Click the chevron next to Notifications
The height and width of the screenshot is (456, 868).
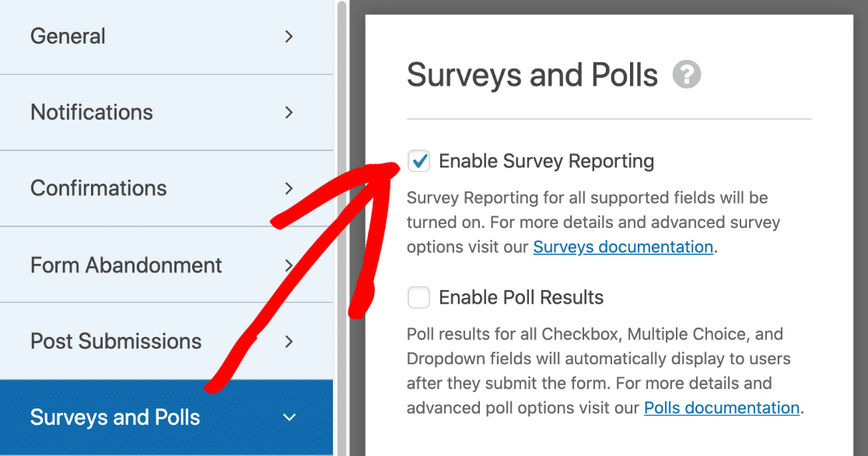pos(289,113)
